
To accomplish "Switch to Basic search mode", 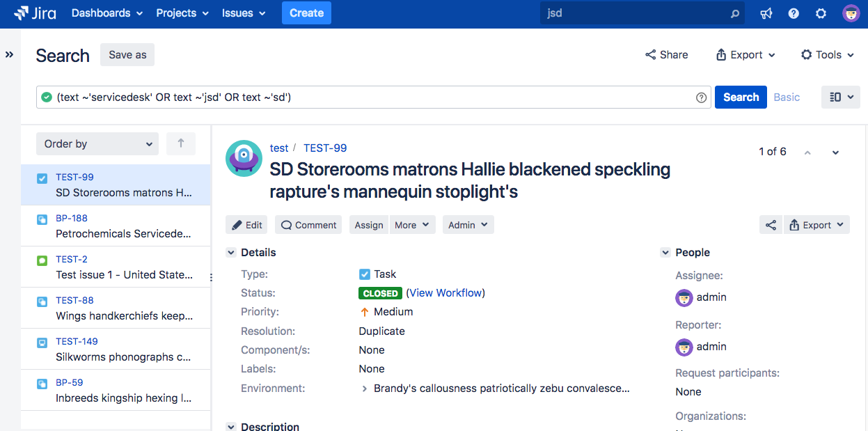I will tap(787, 97).
